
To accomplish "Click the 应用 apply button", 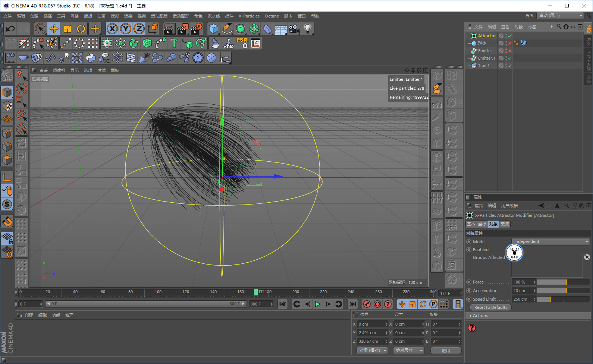I will coord(446,351).
